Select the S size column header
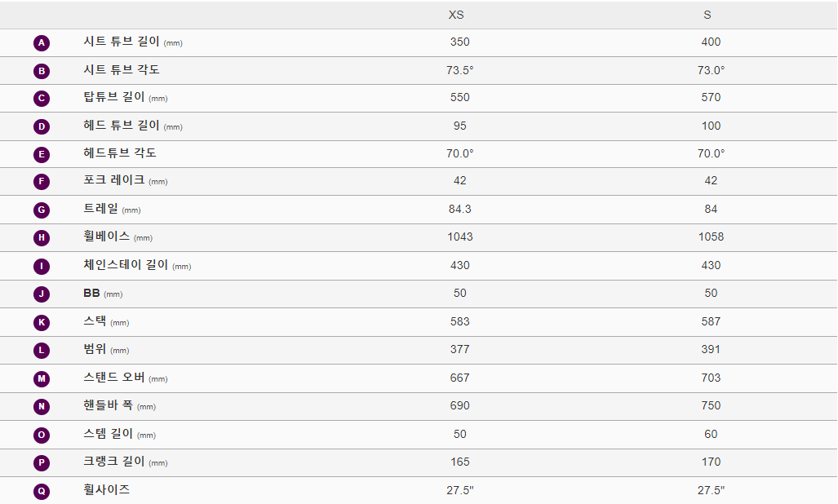This screenshot has height=504, width=838. point(707,15)
